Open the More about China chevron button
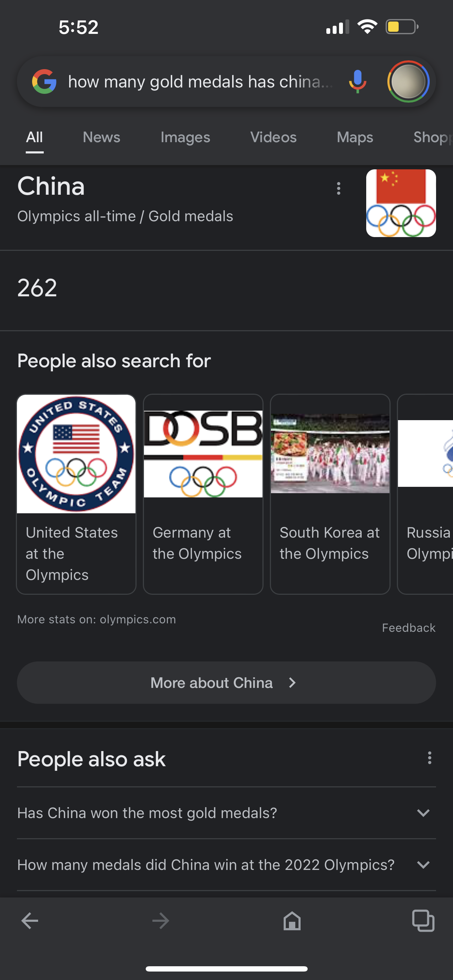453x980 pixels. (226, 683)
